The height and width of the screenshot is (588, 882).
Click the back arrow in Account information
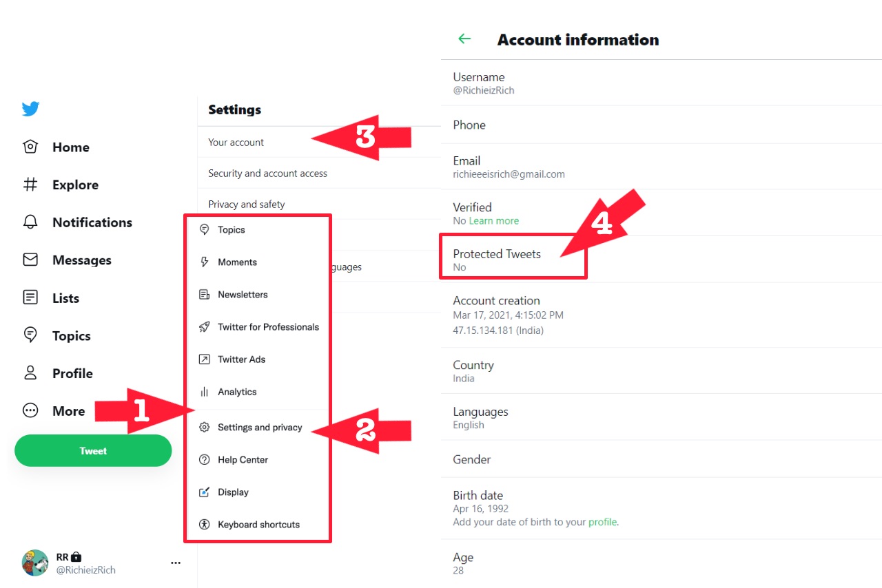tap(464, 39)
